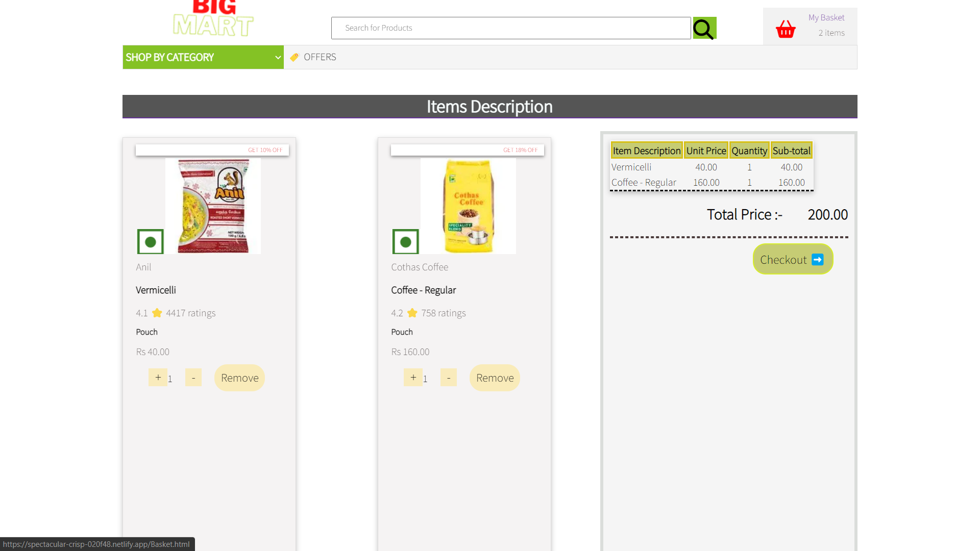Click the star icon beside 758 ratings
980x551 pixels.
tap(412, 313)
